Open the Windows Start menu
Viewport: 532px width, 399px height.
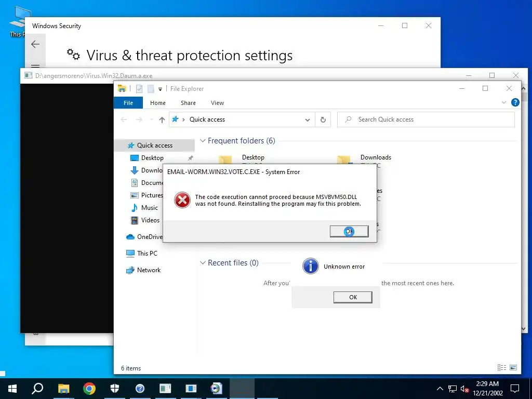pos(12,389)
